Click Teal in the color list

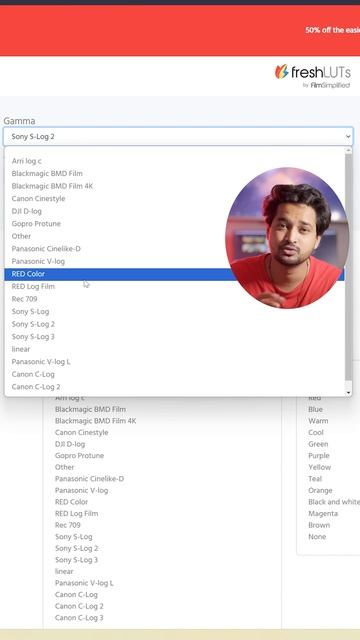(315, 479)
